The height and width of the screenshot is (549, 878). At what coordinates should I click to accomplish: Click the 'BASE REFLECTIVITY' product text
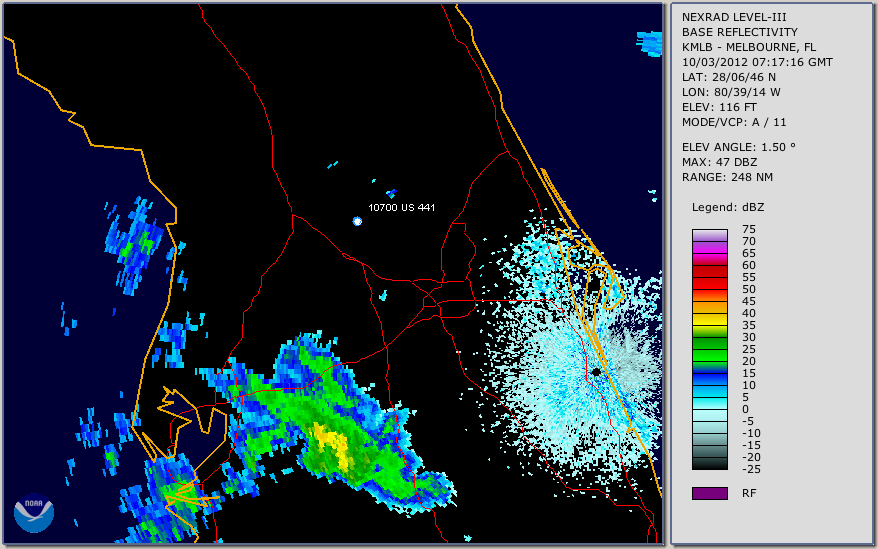tap(740, 32)
